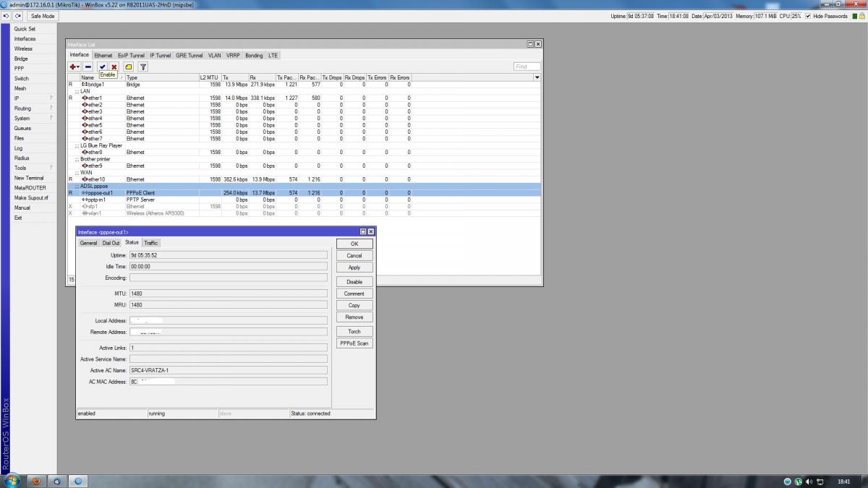This screenshot has width=868, height=488.
Task: Click the blue minus Remove icon
Action: coord(88,67)
